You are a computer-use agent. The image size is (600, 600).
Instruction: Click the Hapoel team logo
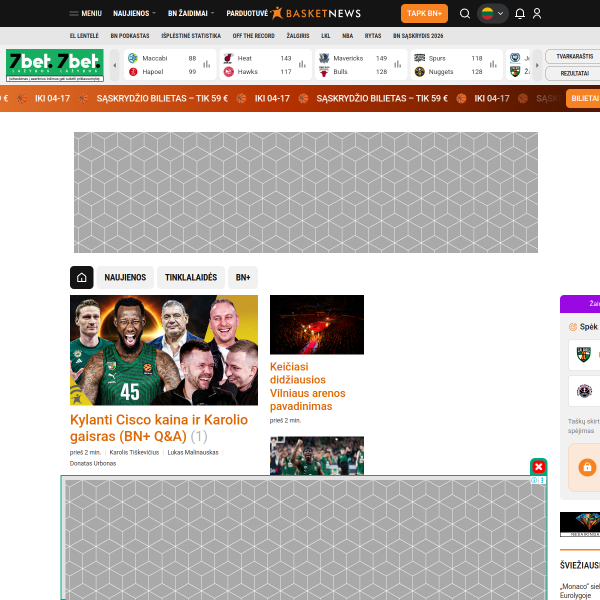[133, 72]
